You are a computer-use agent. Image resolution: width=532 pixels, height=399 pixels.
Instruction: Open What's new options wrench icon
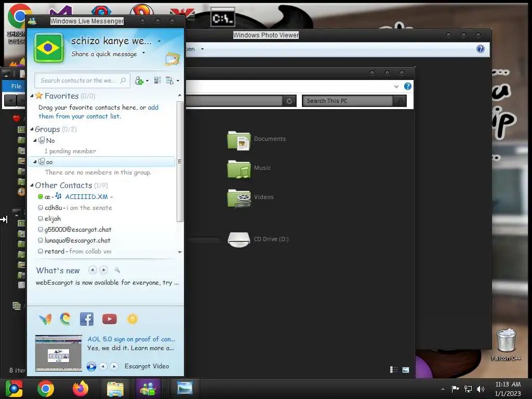117,270
